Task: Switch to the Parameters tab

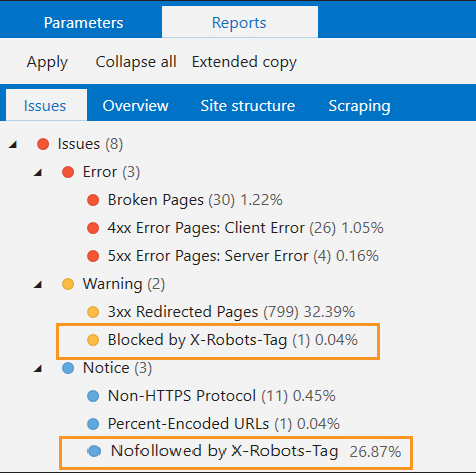Action: pyautogui.click(x=83, y=23)
